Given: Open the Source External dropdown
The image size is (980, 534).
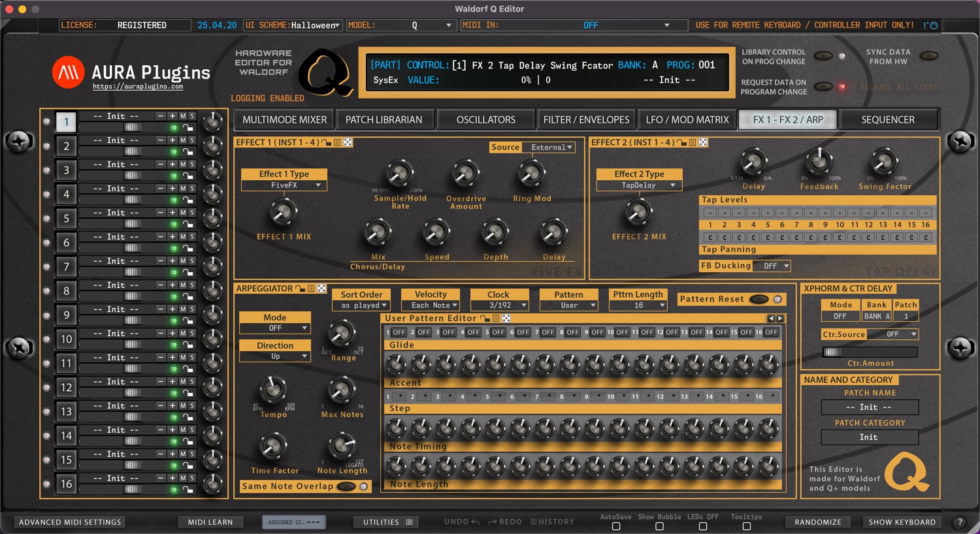Looking at the screenshot, I should coord(549,148).
